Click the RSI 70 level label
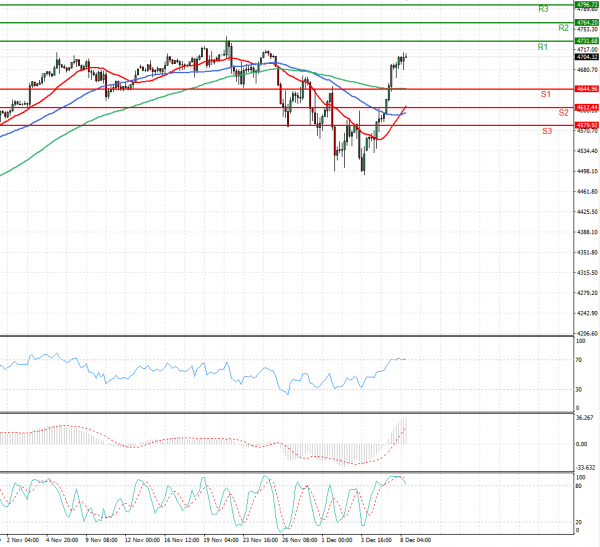This screenshot has height=547, width=600. [579, 360]
